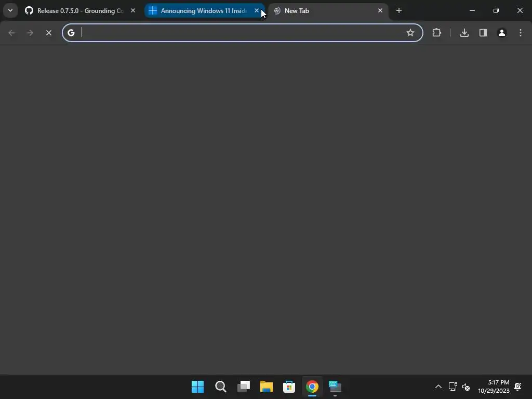Screen dimensions: 532x399
Task: Restore down the Chrome window
Action: (x=496, y=10)
